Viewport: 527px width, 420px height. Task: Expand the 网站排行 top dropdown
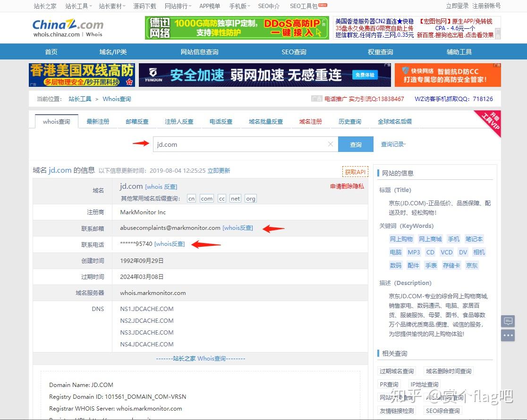(x=178, y=6)
